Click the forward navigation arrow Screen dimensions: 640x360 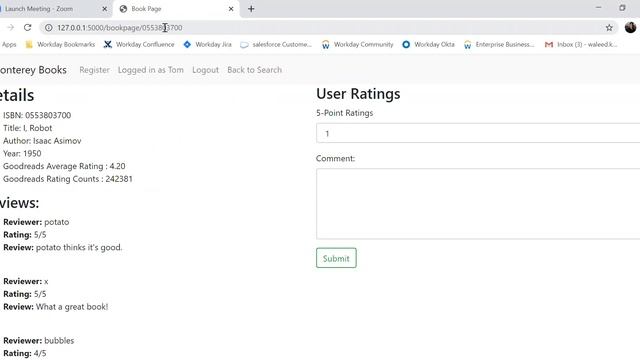click(x=10, y=27)
